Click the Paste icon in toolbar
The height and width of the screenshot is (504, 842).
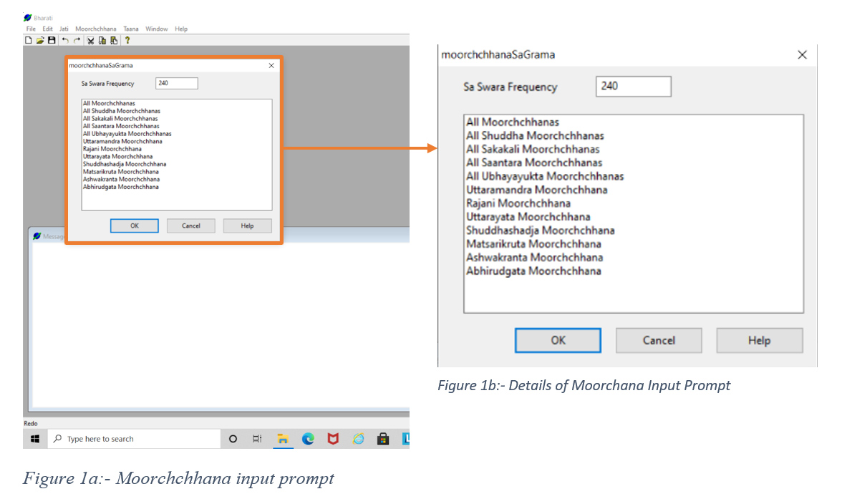(114, 41)
